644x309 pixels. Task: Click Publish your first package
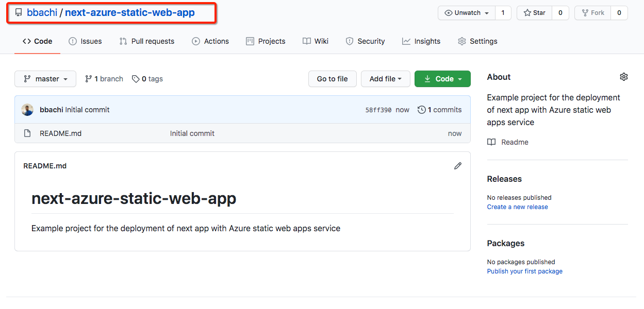[525, 271]
